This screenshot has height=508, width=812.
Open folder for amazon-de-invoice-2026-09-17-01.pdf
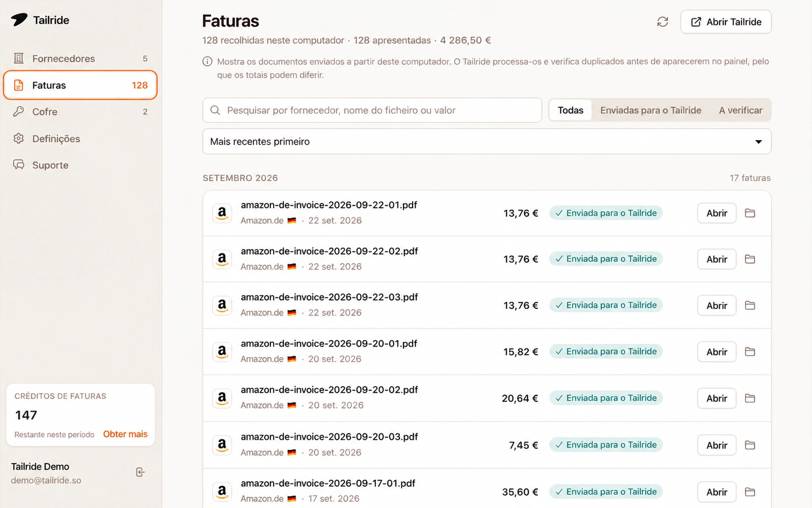[x=750, y=492]
